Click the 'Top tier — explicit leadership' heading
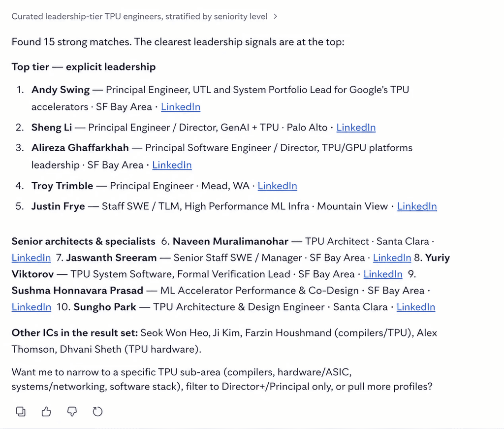 click(84, 66)
